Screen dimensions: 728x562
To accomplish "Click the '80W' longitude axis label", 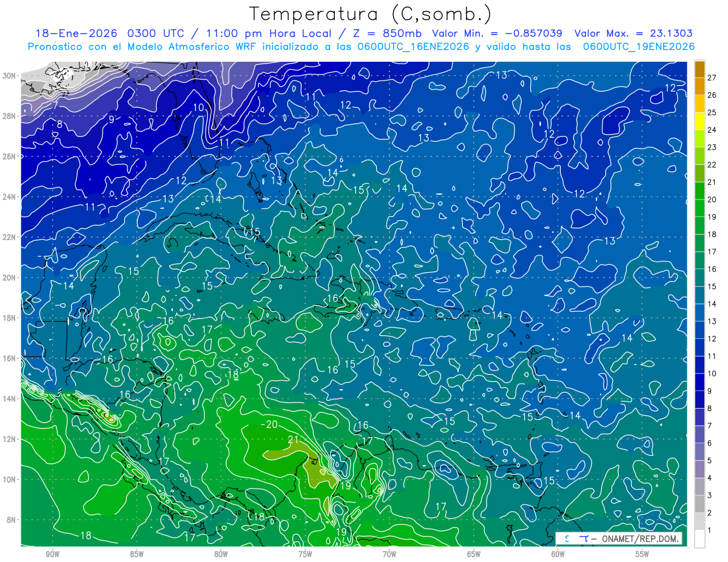I will (x=221, y=554).
